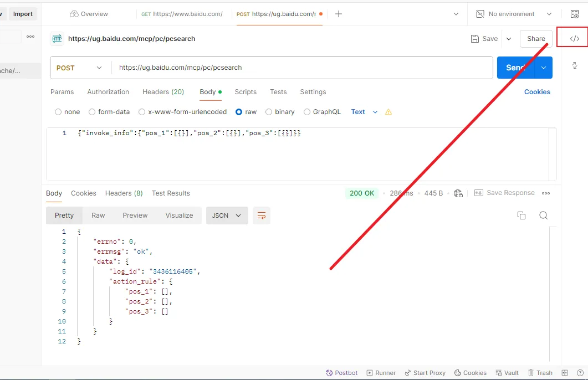This screenshot has width=588, height=380.
Task: Switch response view to Preview
Action: [135, 215]
